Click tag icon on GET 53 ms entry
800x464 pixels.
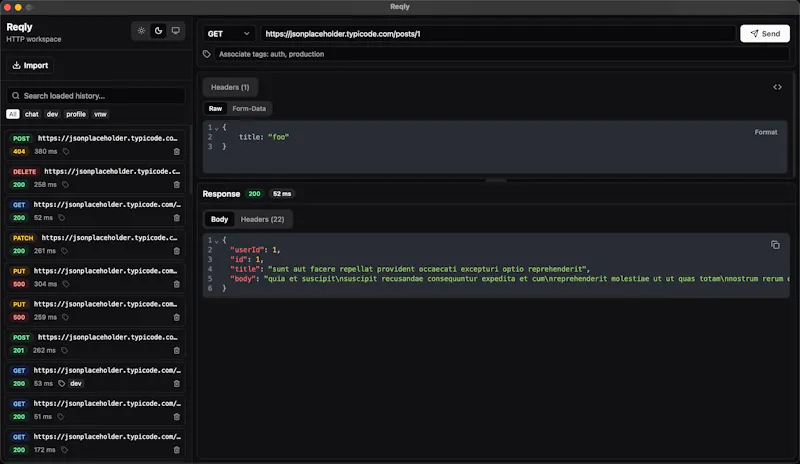click(x=61, y=384)
